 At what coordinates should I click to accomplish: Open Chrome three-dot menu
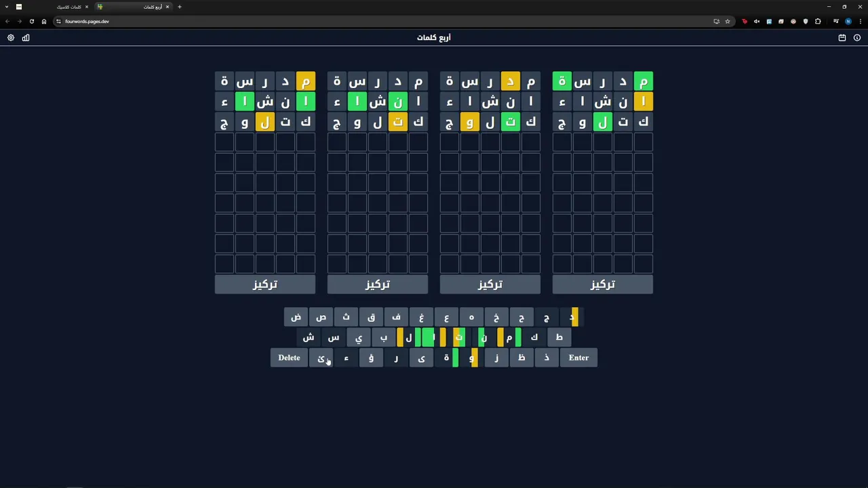click(860, 21)
